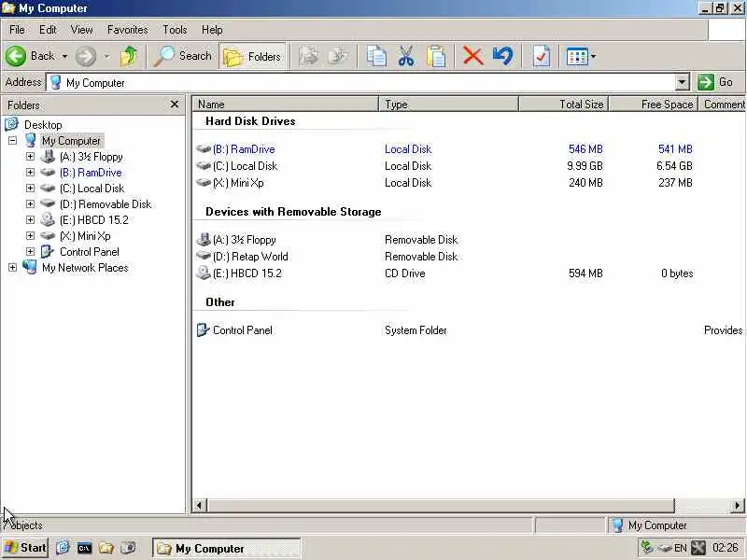Expand the (D:) Removable Disk node
This screenshot has width=747, height=560.
click(x=30, y=203)
